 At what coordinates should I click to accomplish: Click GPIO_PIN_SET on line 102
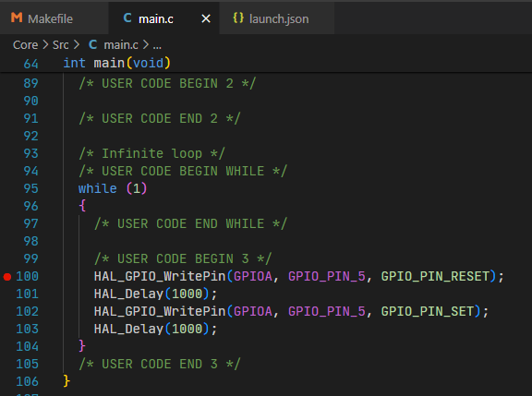[428, 312]
